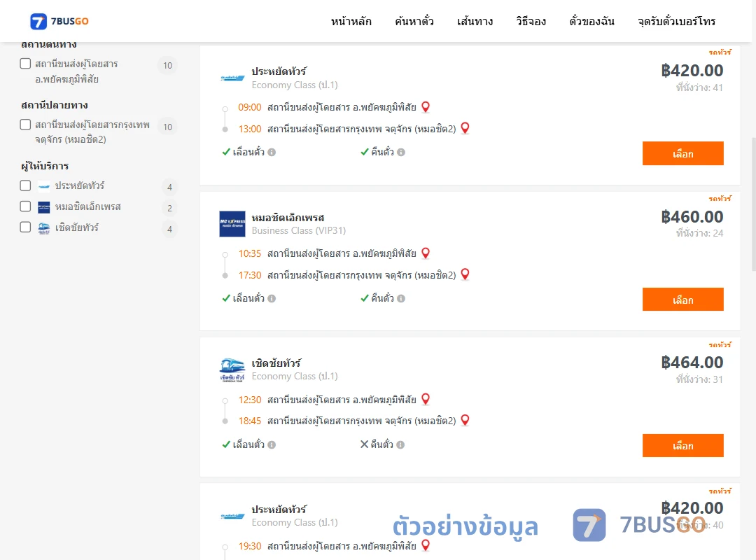Click info icon beside คืนตั๋ว on ฿464.00 trip
The image size is (756, 560).
tap(400, 444)
